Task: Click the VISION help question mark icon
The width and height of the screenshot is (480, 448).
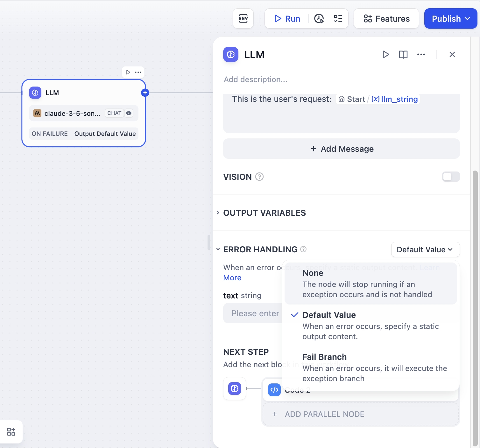Action: tap(259, 177)
